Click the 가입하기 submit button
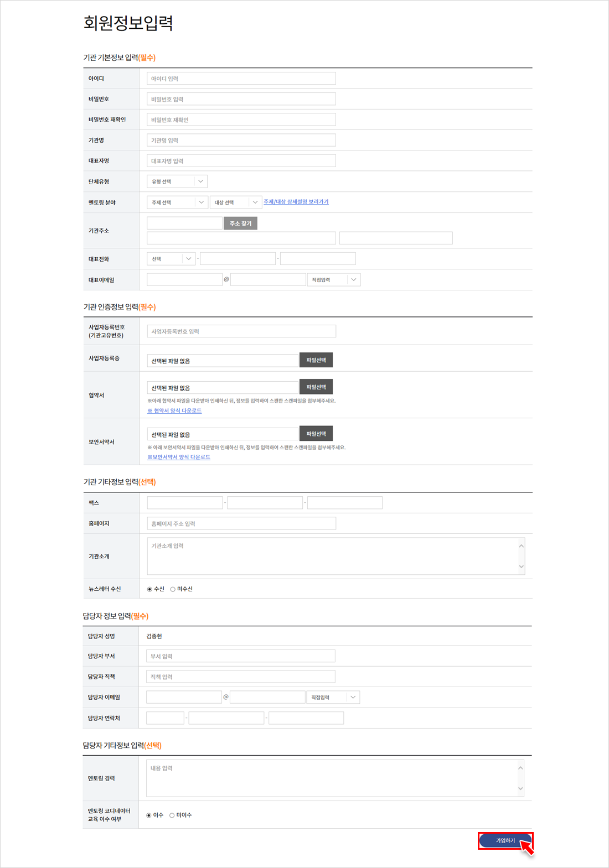The width and height of the screenshot is (609, 868). (505, 840)
